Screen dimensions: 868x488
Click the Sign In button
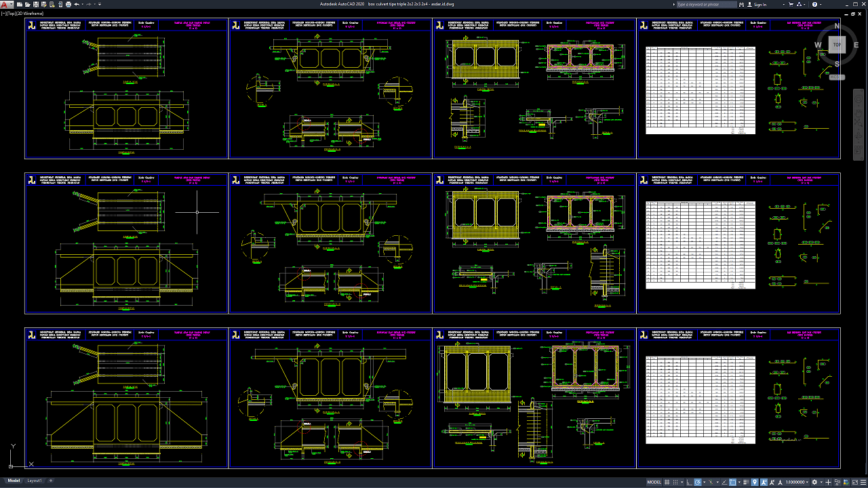pos(757,4)
